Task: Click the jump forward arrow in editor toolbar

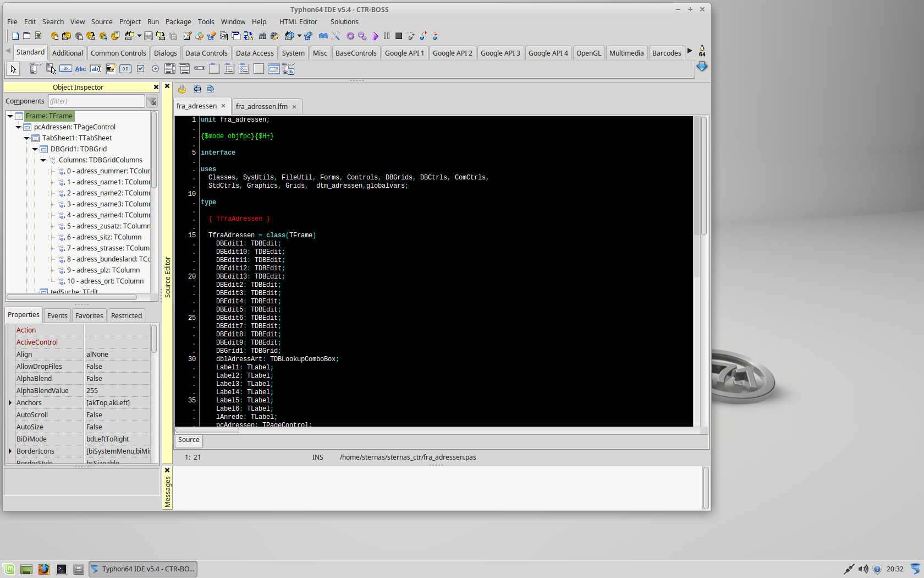Action: (x=210, y=89)
